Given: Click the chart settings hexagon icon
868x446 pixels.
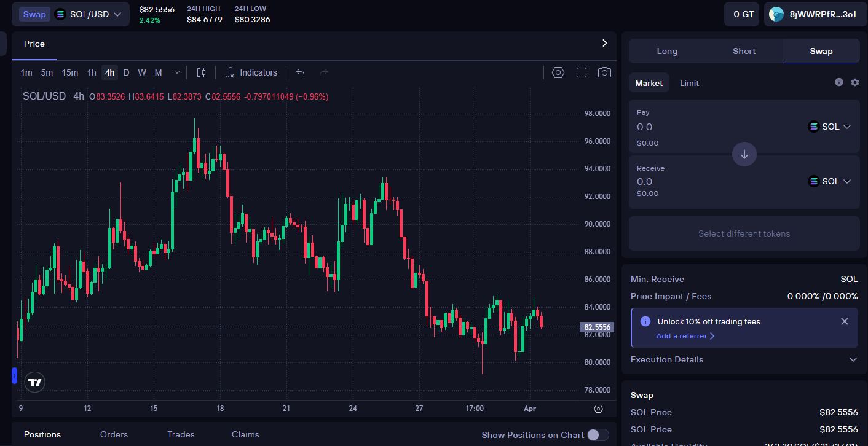Looking at the screenshot, I should 558,72.
